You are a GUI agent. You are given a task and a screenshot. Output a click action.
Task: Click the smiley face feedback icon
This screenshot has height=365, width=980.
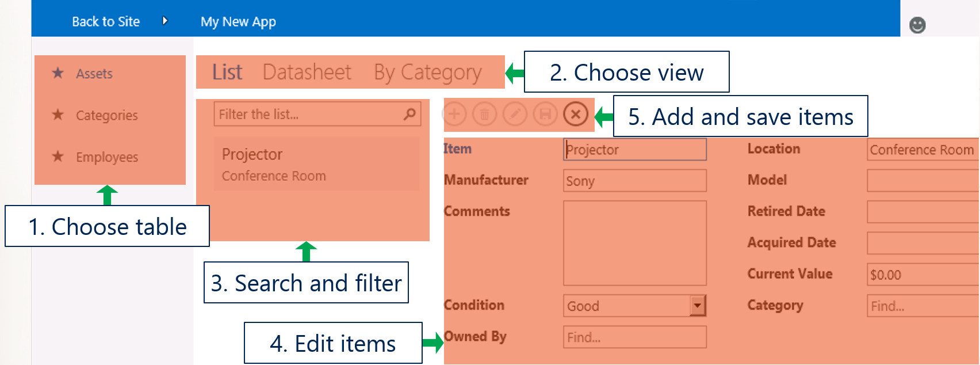[917, 25]
